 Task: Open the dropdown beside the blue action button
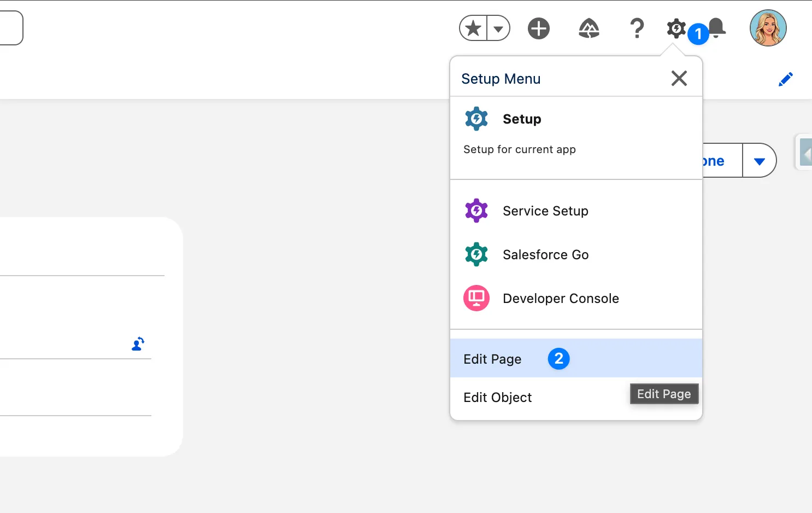(760, 160)
